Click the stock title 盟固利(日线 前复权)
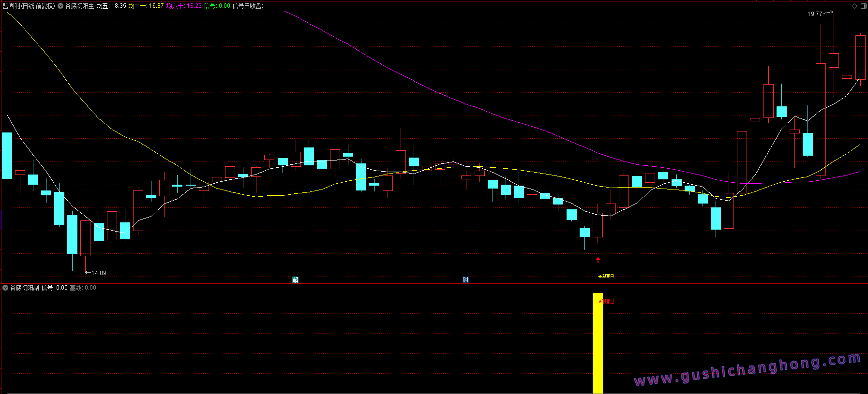868x394 pixels. (x=29, y=6)
